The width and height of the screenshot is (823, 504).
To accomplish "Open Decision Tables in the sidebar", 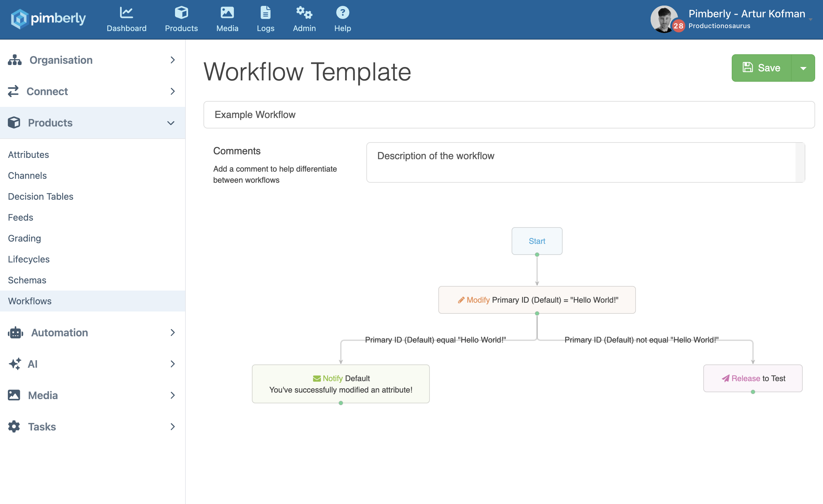I will [41, 196].
